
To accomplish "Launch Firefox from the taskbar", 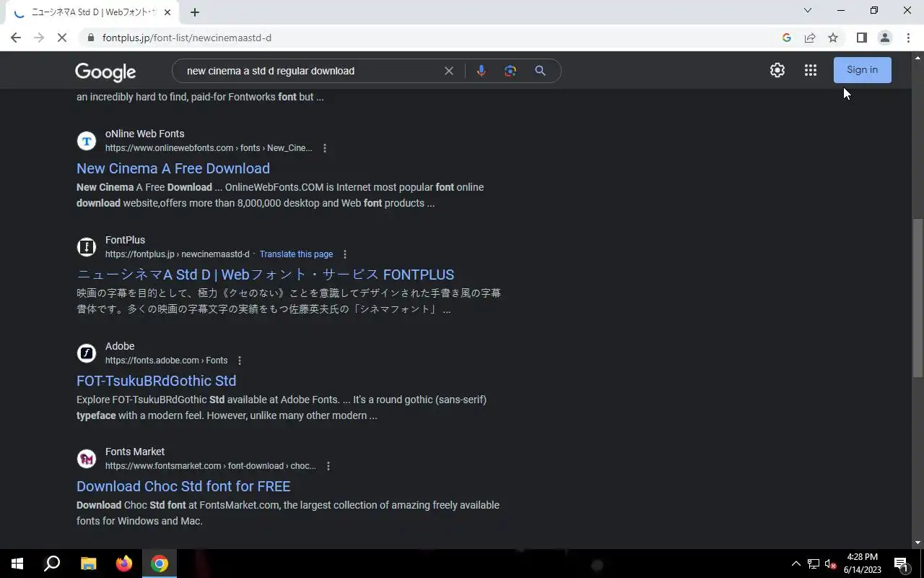I will pos(124,564).
